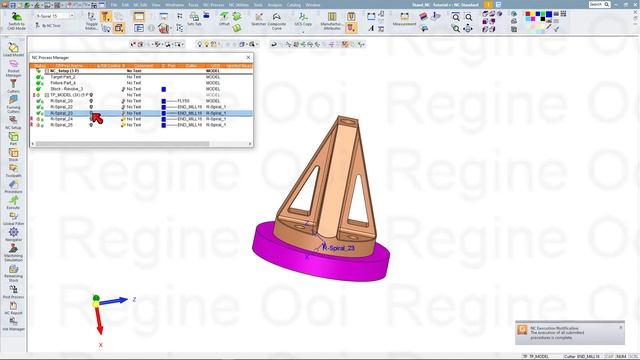Collapse the NC_Setup tree node
This screenshot has width=640, height=360.
point(47,71)
